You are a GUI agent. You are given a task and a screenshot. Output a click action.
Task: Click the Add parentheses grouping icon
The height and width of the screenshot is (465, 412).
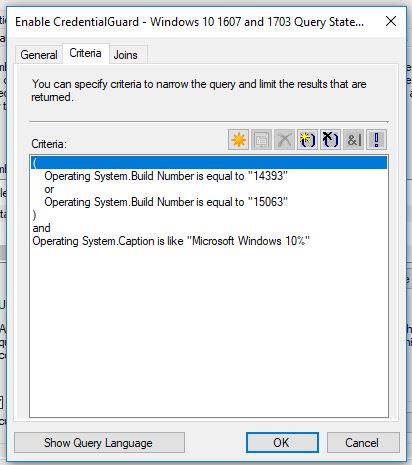(307, 140)
